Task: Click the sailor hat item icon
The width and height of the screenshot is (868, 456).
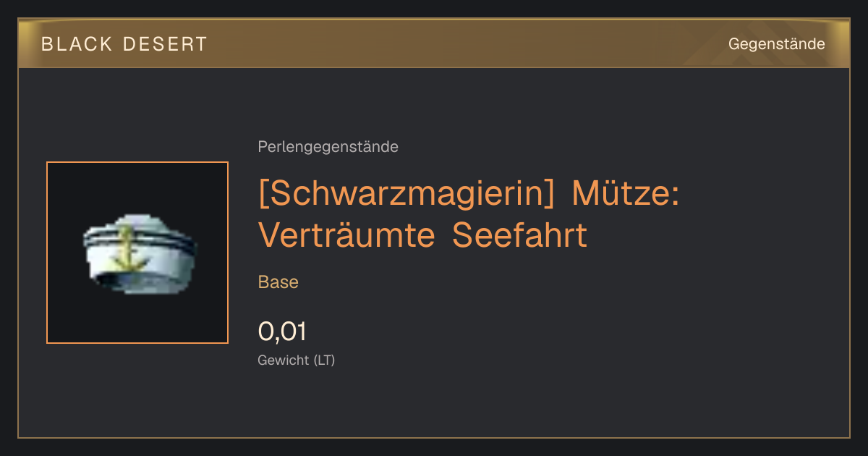Action: coord(137,253)
